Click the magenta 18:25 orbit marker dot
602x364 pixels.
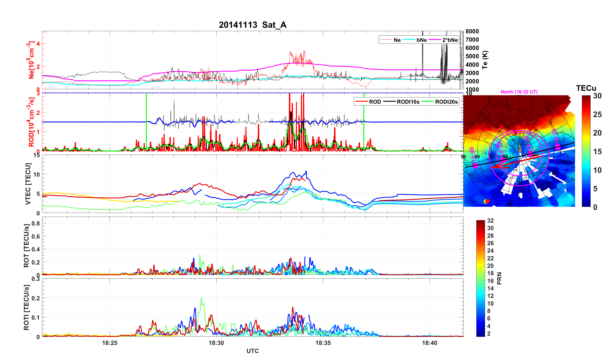[x=558, y=147]
